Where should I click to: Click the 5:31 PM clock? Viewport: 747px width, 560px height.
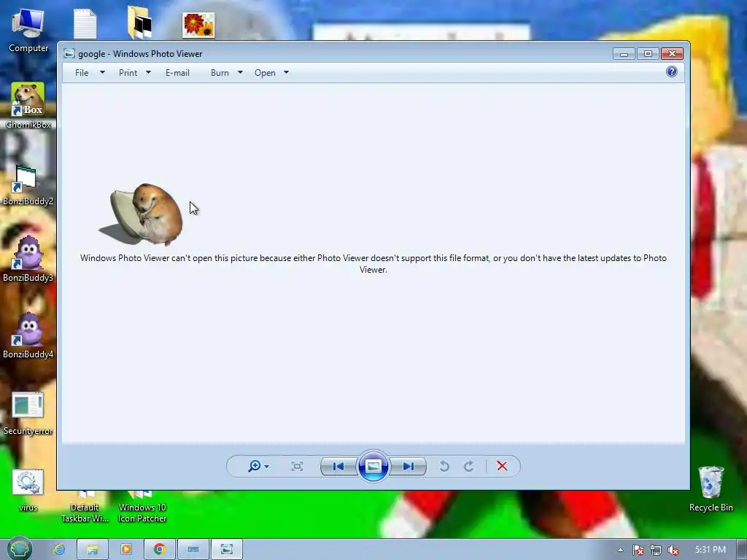click(x=711, y=550)
